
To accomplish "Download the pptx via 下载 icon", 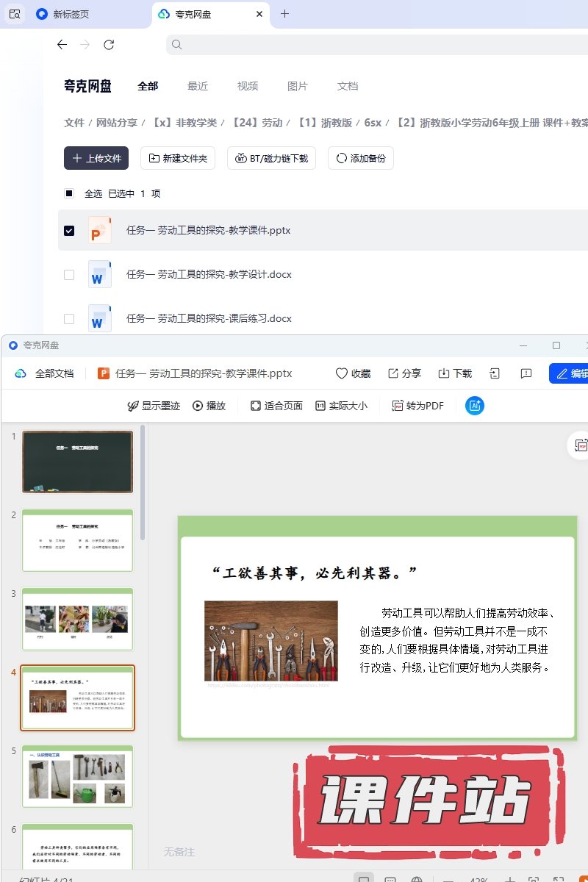I will click(x=444, y=373).
